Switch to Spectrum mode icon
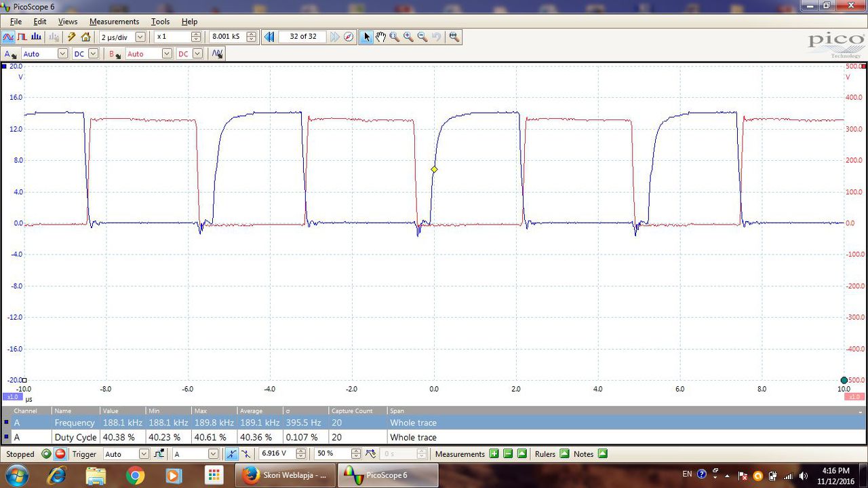 pyautogui.click(x=35, y=37)
